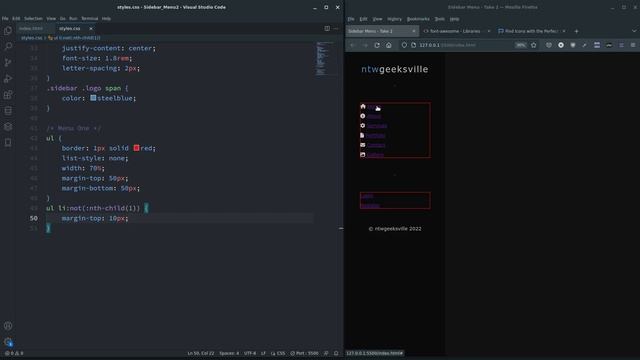640x360 pixels.
Task: Open a new Firefox tab with plus button
Action: click(x=576, y=31)
